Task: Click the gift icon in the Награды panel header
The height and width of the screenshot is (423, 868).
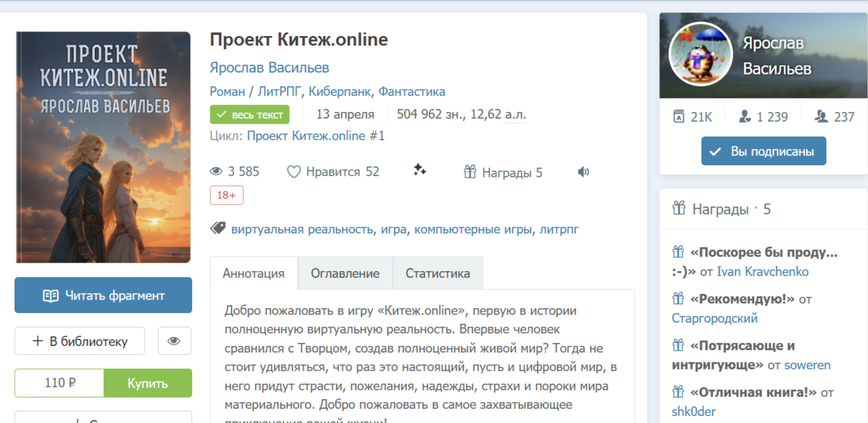Action: click(678, 209)
